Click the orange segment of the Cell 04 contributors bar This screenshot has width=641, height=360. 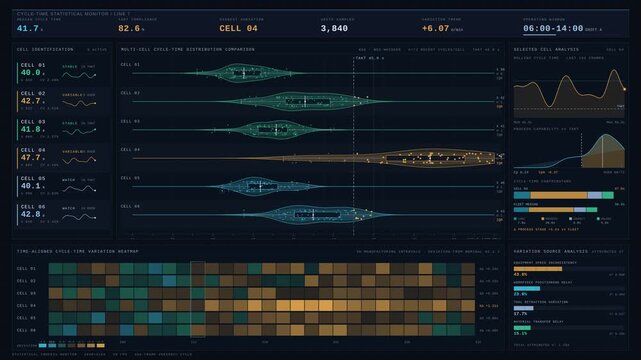[x=559, y=195]
